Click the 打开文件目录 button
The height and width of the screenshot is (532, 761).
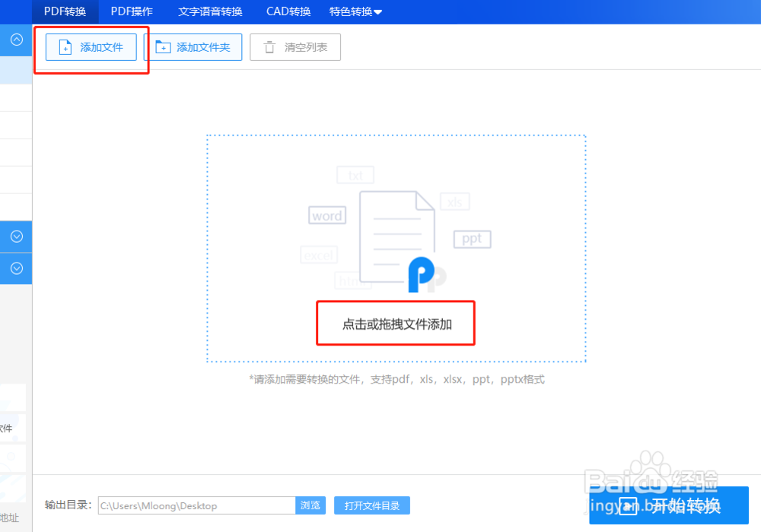pyautogui.click(x=371, y=505)
